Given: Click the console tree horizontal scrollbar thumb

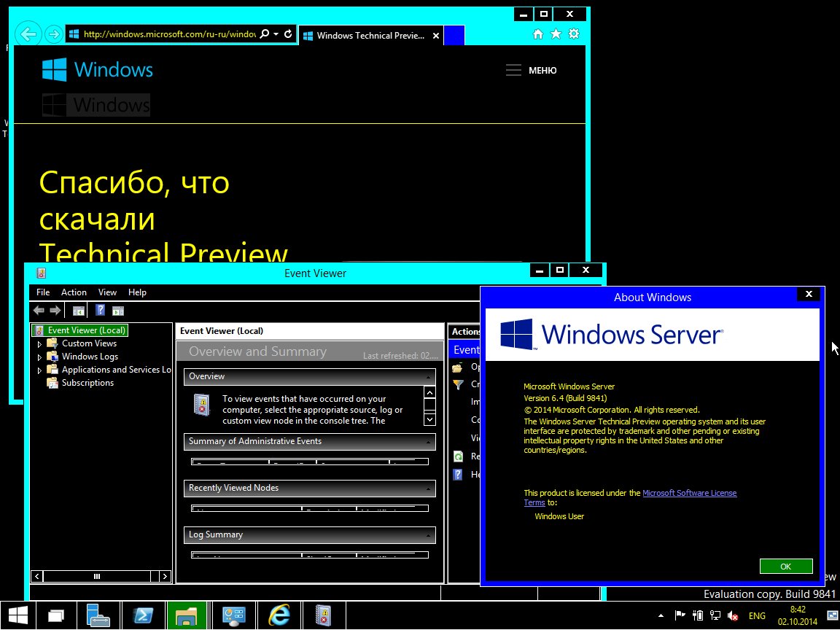Looking at the screenshot, I should [x=97, y=577].
